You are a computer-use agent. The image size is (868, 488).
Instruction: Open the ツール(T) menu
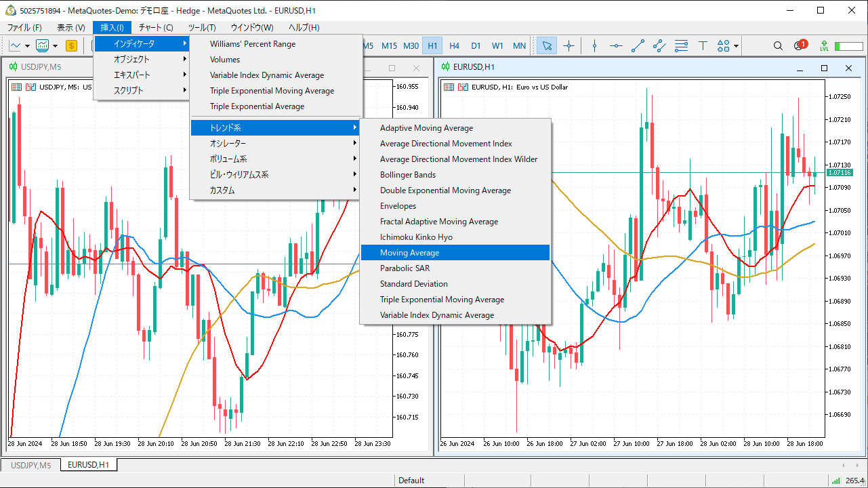(x=202, y=28)
